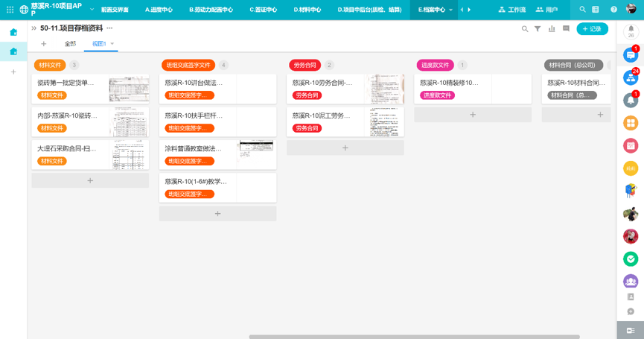Screen dimensions: 644x339
Task: Open the 工作流 workflow page
Action: [x=511, y=10]
